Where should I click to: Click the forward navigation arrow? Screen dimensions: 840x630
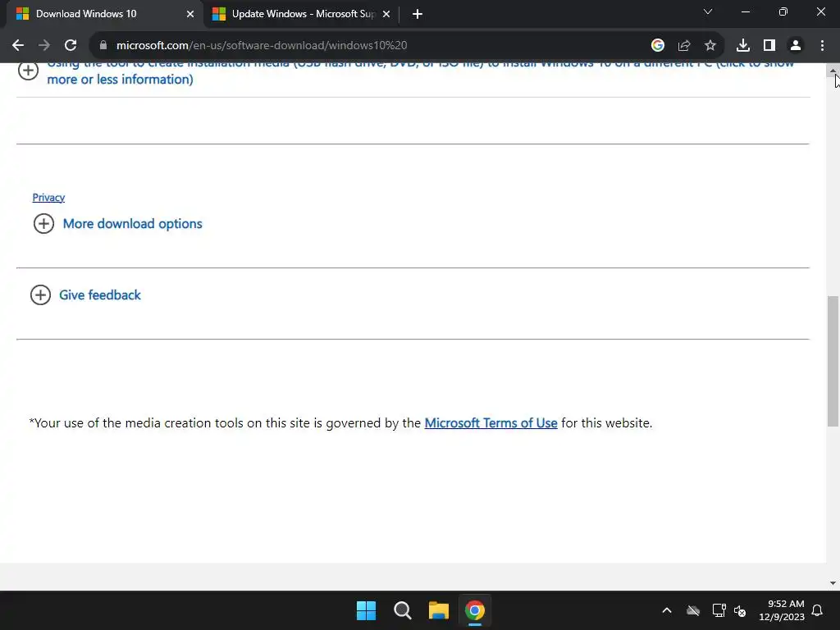point(44,46)
